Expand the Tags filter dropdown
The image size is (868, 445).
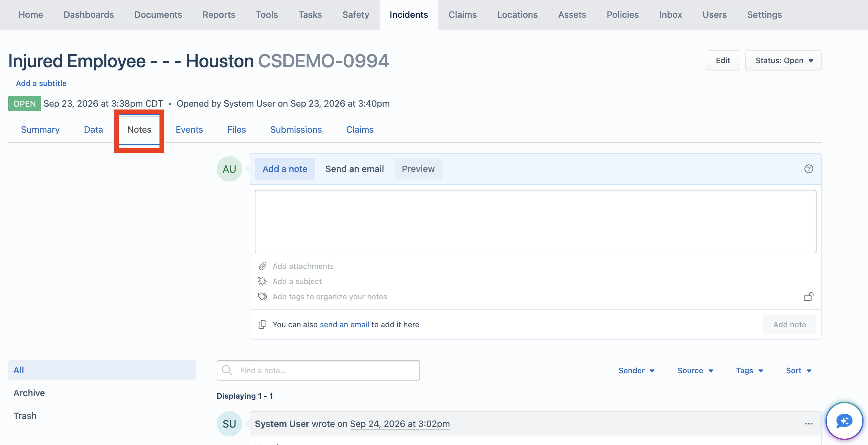[x=749, y=371]
